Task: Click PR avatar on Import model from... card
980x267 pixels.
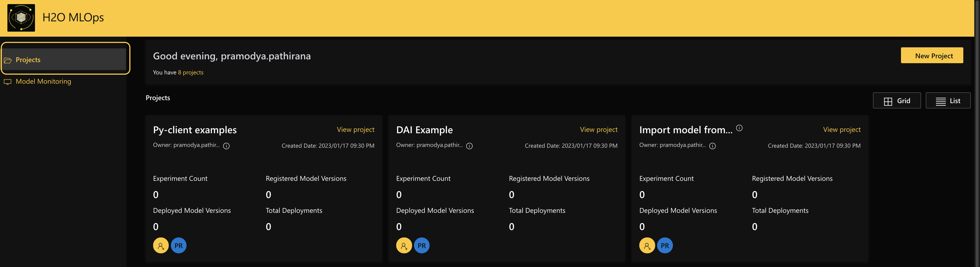Action: [665, 246]
